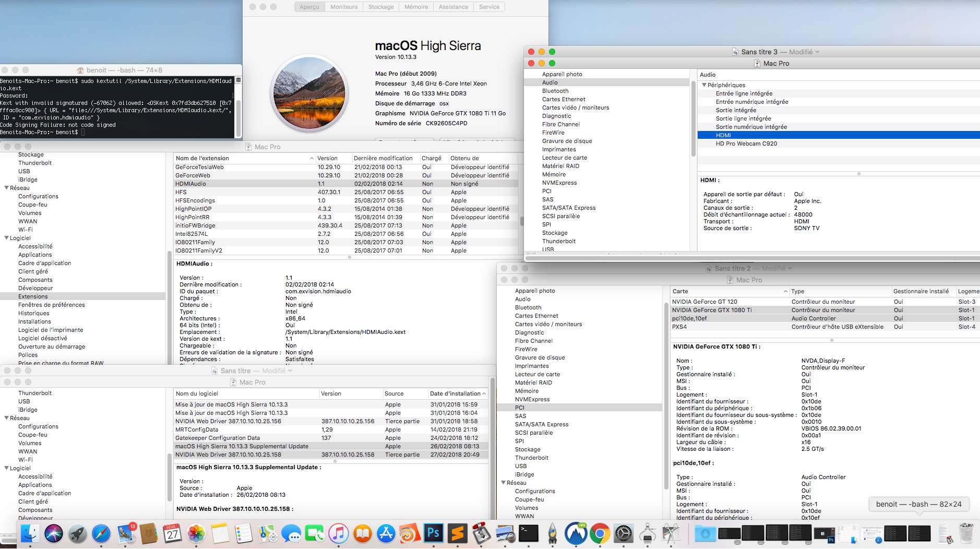Launch iTunes from the dock
This screenshot has width=980, height=549.
(338, 534)
